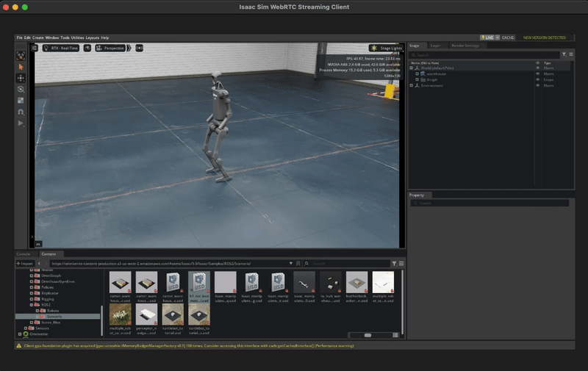Click the filter icon in Stage panel
This screenshot has width=588, height=371.
[564, 54]
